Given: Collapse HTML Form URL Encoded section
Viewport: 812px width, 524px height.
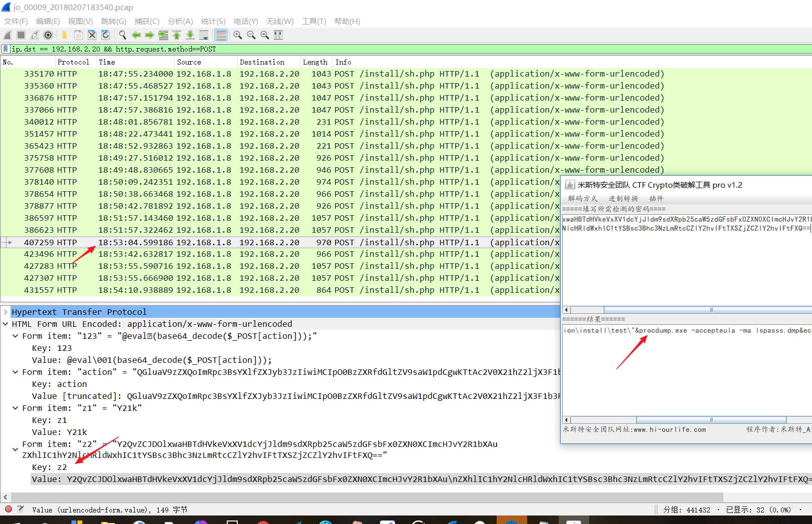Looking at the screenshot, I should pos(6,324).
